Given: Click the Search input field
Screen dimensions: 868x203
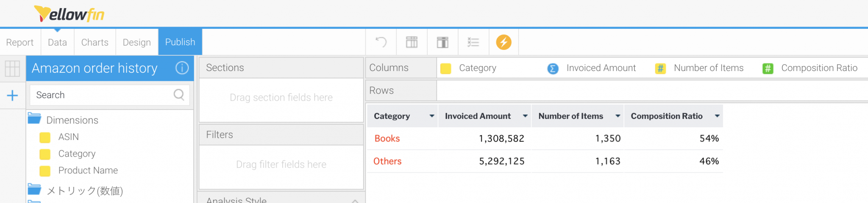Looking at the screenshot, I should click(x=109, y=95).
